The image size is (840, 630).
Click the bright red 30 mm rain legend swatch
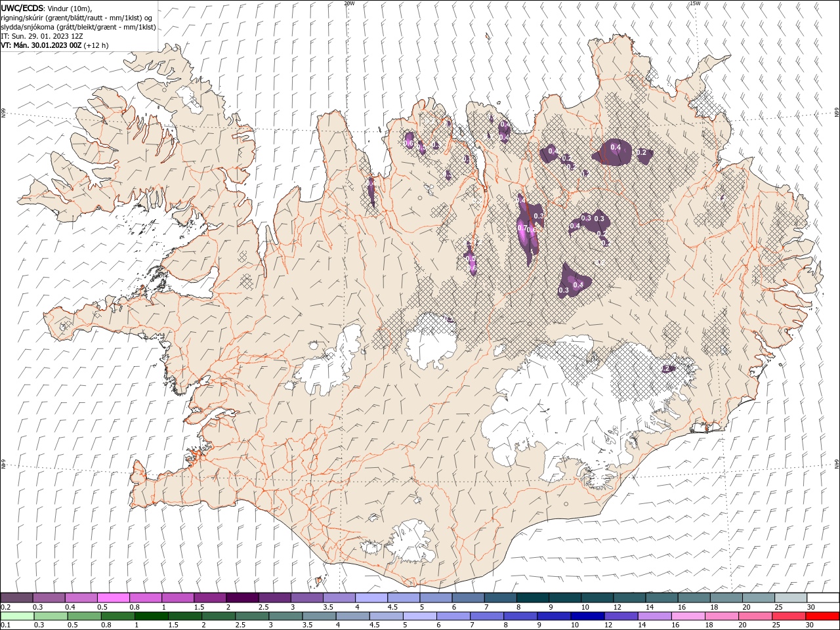click(823, 616)
